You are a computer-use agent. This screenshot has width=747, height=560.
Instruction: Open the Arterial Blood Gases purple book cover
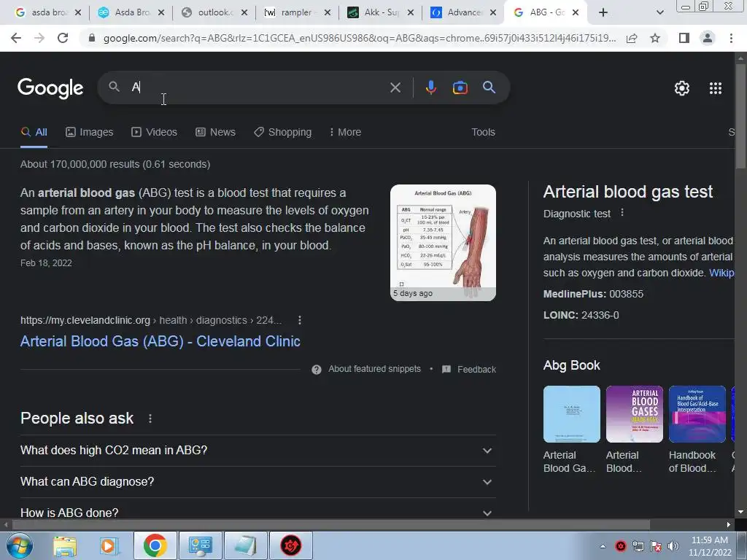pos(635,414)
